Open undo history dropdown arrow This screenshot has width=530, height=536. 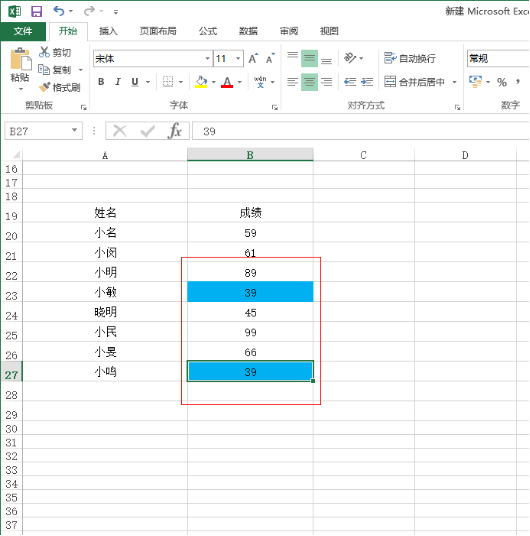pos(71,11)
